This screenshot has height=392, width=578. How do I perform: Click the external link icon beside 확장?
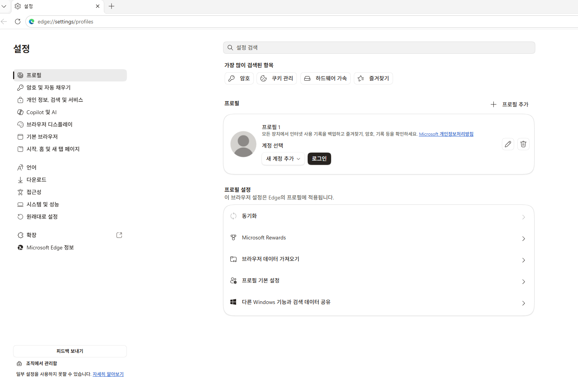pyautogui.click(x=119, y=235)
